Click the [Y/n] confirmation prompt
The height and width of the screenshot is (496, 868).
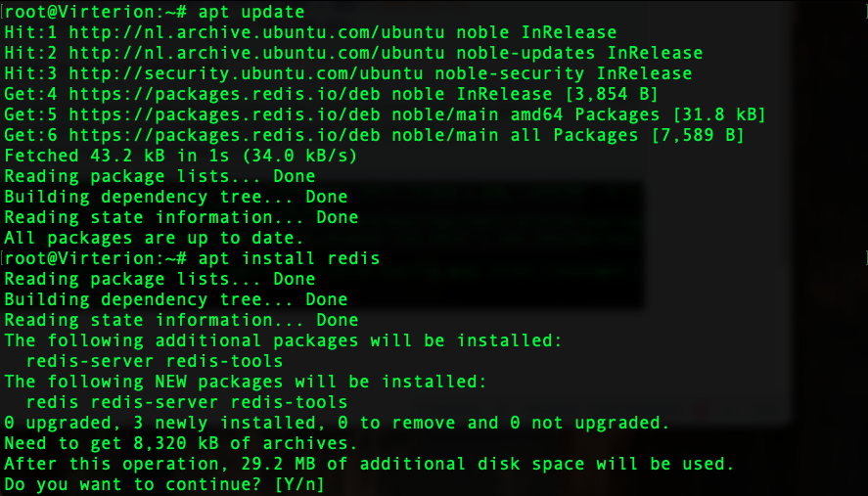point(299,485)
